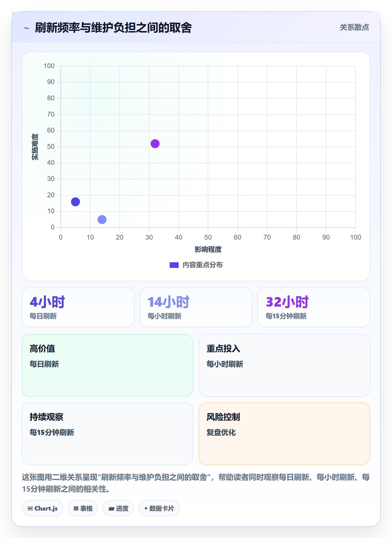Click the y-axis tick label 100

click(49, 66)
